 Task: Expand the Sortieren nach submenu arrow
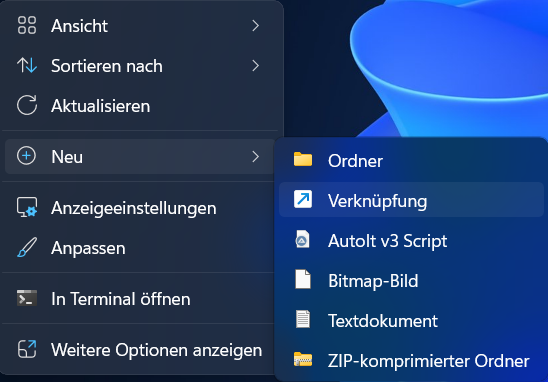coord(256,65)
